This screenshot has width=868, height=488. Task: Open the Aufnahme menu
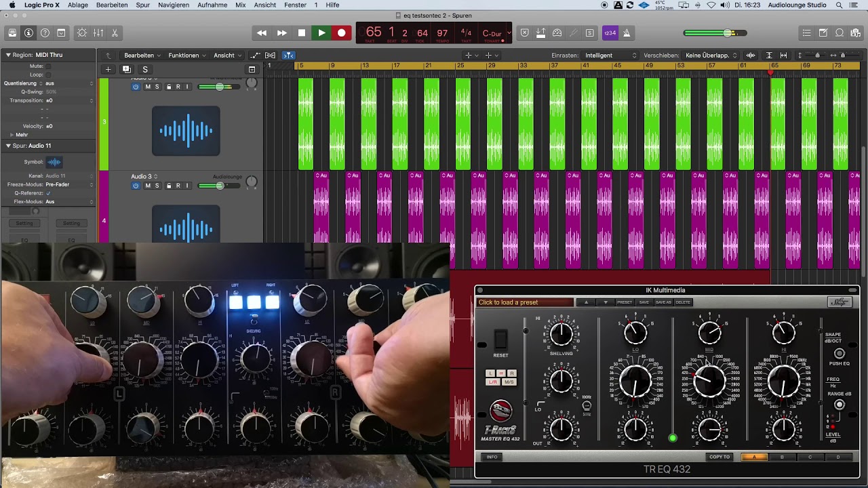click(x=212, y=5)
